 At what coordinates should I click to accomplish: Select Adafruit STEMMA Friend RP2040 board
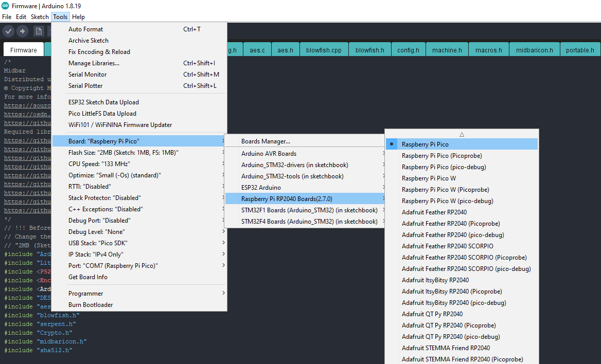[x=462, y=348]
